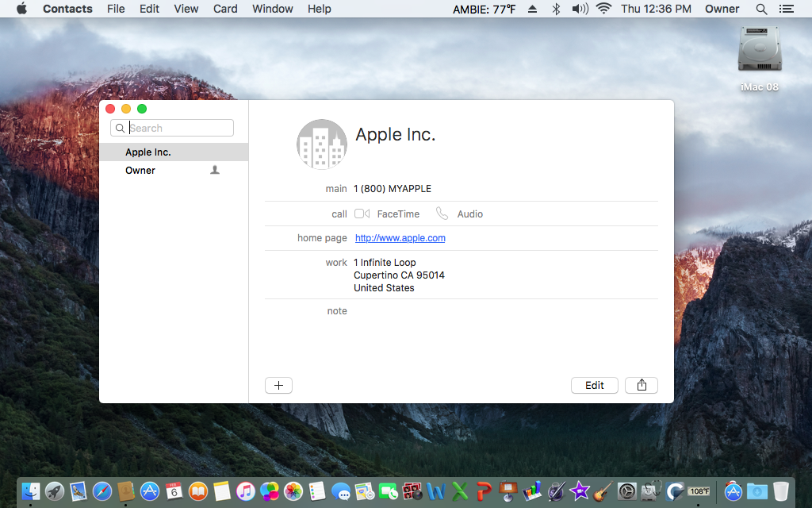Open the Apple menu
The image size is (812, 508).
pos(21,9)
